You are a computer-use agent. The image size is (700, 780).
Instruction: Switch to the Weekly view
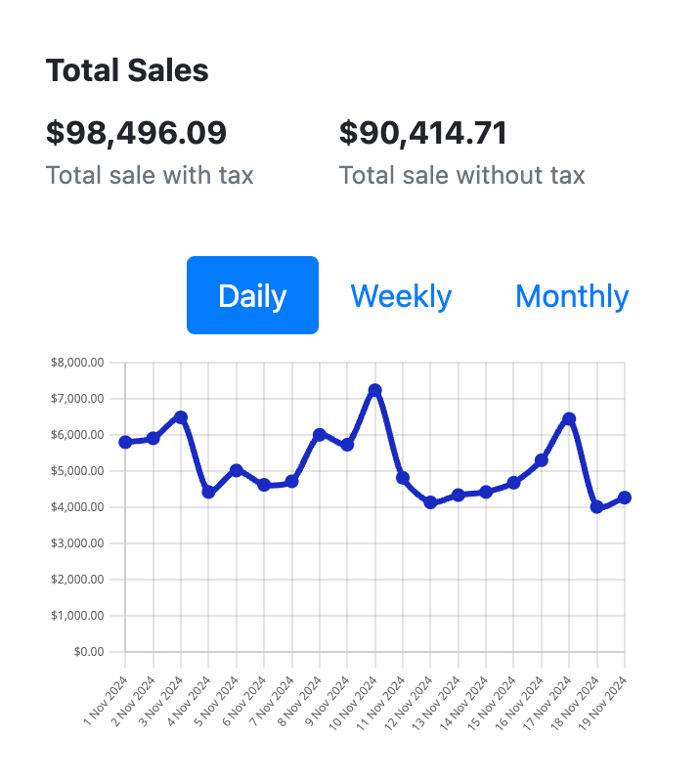[401, 295]
